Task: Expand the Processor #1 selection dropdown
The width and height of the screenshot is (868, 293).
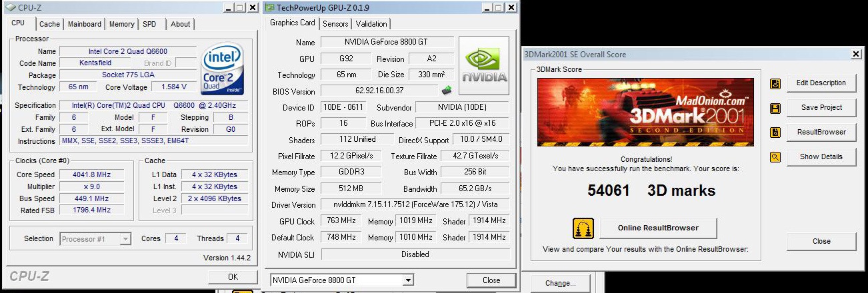Action: 125,238
